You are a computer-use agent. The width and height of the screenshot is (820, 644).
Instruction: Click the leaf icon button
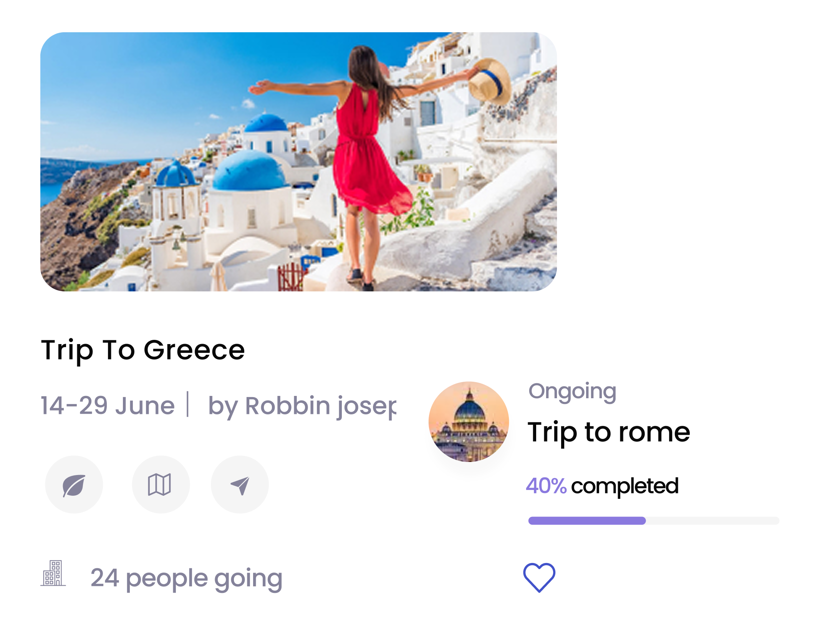(x=74, y=485)
